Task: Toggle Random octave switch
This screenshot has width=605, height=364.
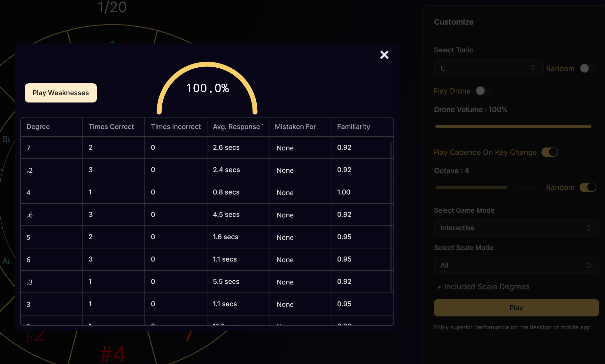Action: point(588,187)
